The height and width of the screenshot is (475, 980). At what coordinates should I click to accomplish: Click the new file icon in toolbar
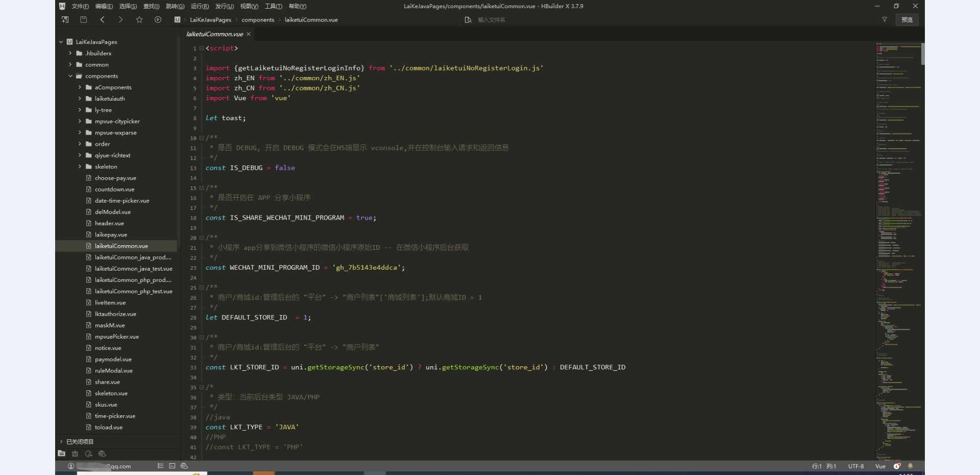(x=65, y=19)
